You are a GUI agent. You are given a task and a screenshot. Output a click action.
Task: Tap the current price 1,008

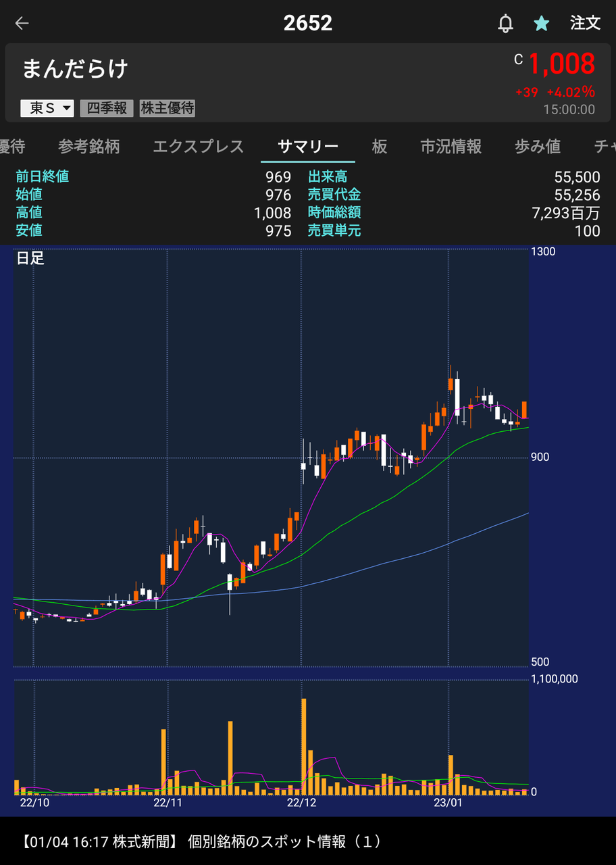(x=561, y=64)
